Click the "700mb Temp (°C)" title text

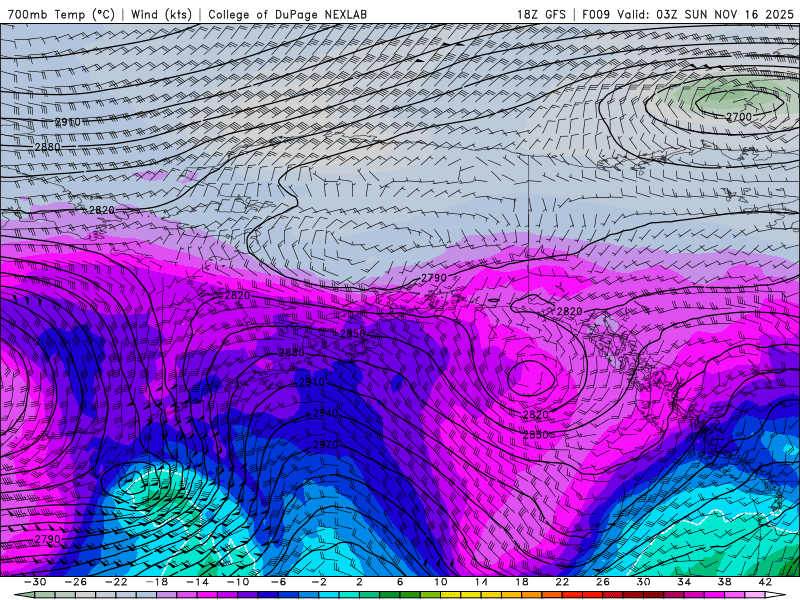coord(61,14)
